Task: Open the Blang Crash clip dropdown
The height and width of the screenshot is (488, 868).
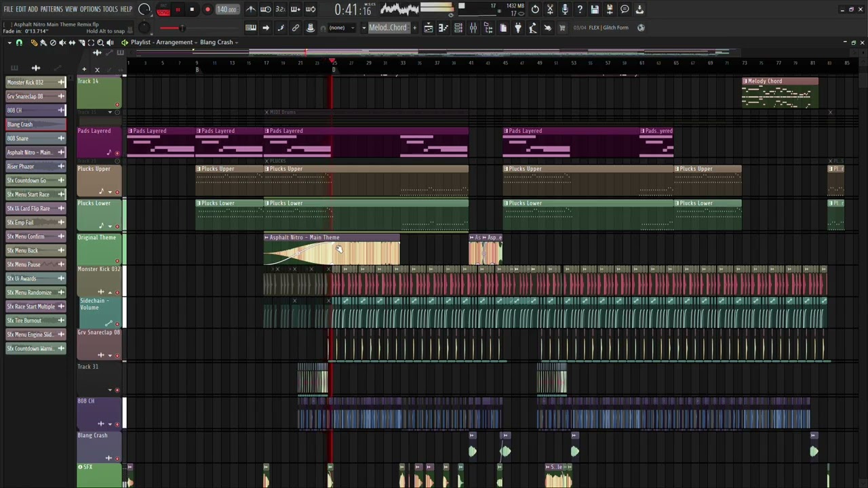Action: pyautogui.click(x=219, y=42)
